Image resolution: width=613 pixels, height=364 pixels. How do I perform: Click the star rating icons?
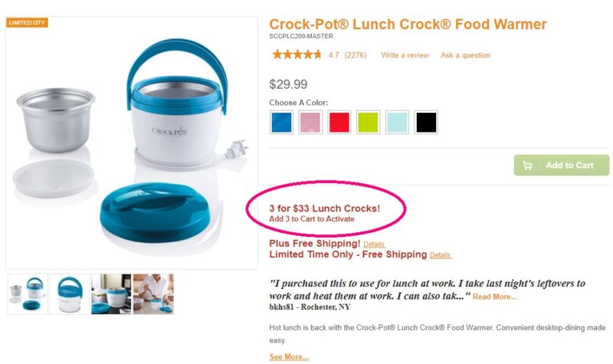coord(297,54)
